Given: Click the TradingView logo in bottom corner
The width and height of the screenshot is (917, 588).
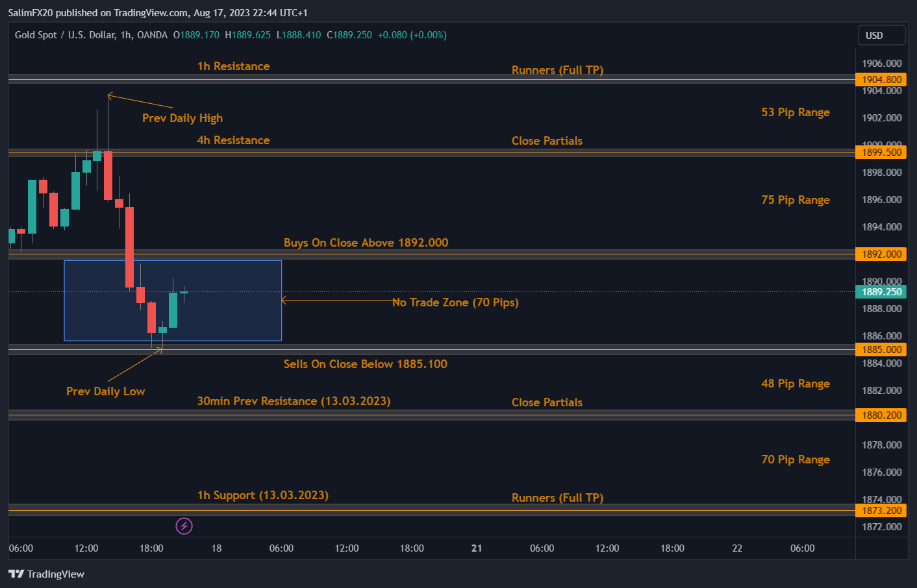Looking at the screenshot, I should 45,574.
